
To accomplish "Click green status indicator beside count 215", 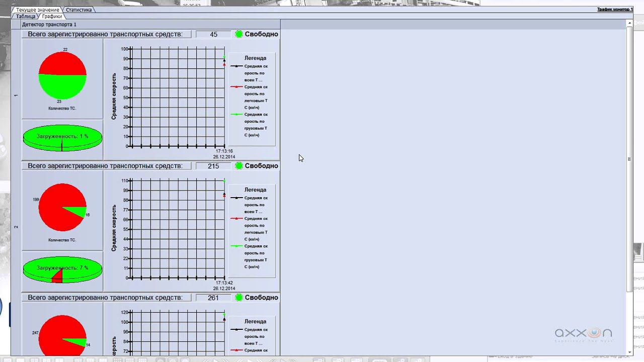I will [239, 166].
